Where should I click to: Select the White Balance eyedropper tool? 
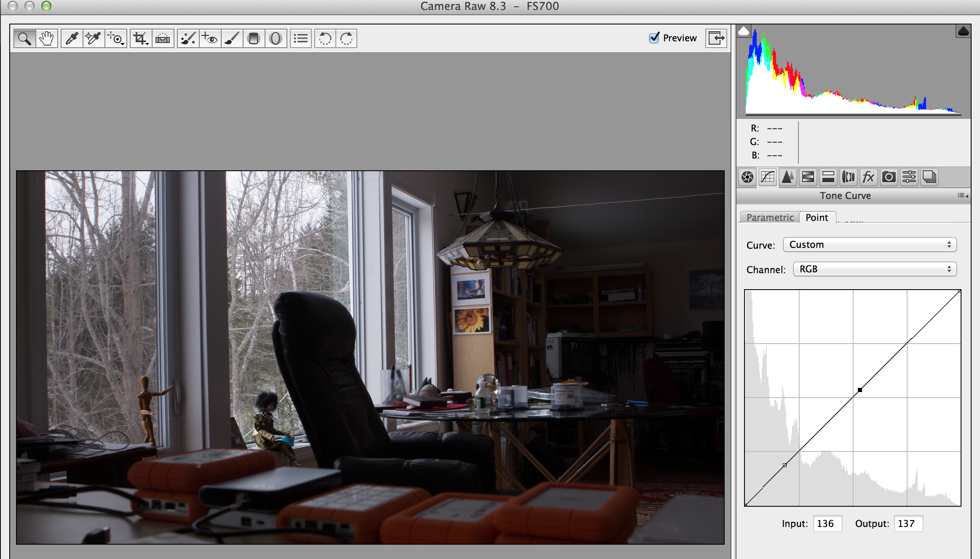(x=72, y=39)
